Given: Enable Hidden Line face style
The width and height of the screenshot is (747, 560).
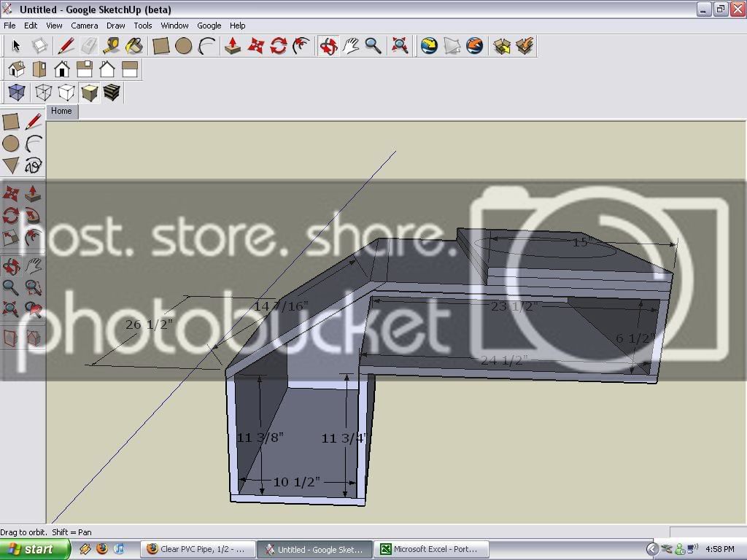Looking at the screenshot, I should (x=66, y=92).
